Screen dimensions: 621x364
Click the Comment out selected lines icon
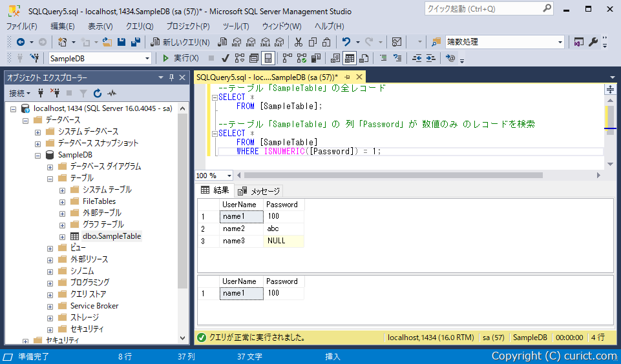[x=383, y=59]
